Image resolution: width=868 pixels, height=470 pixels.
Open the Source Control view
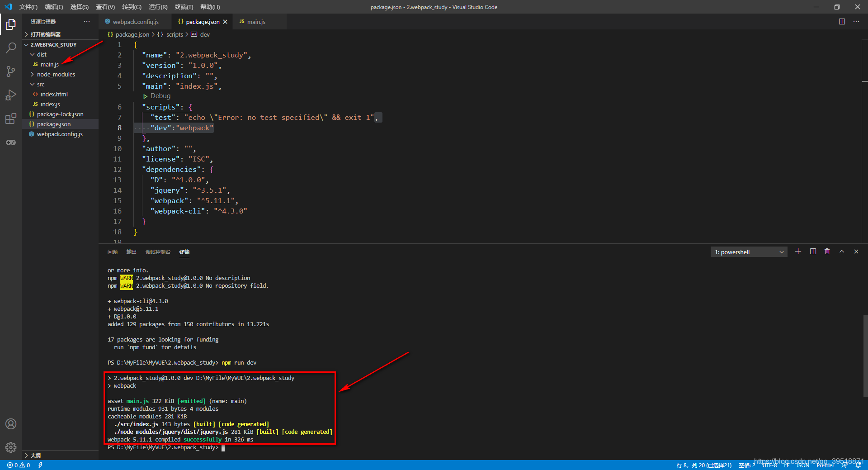click(11, 71)
